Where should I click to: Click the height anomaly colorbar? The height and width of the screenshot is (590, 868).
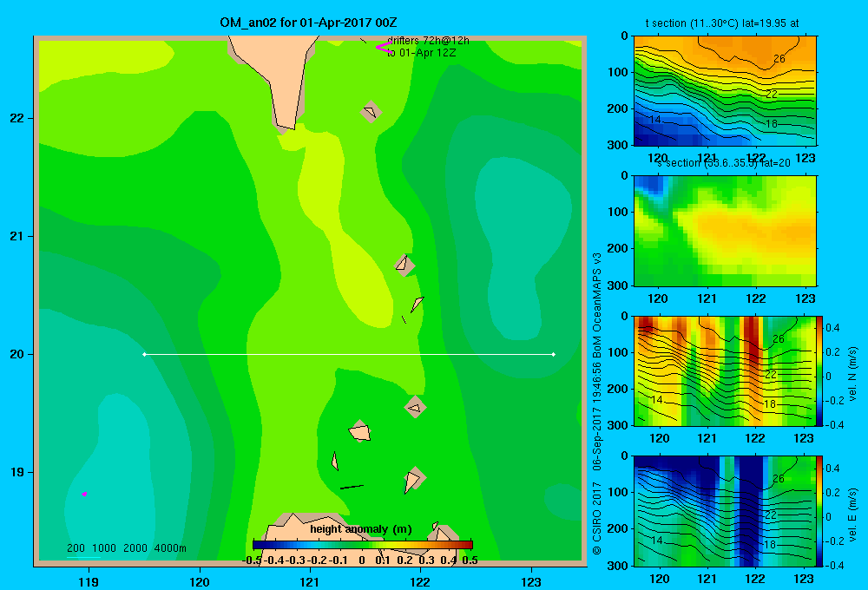363,545
